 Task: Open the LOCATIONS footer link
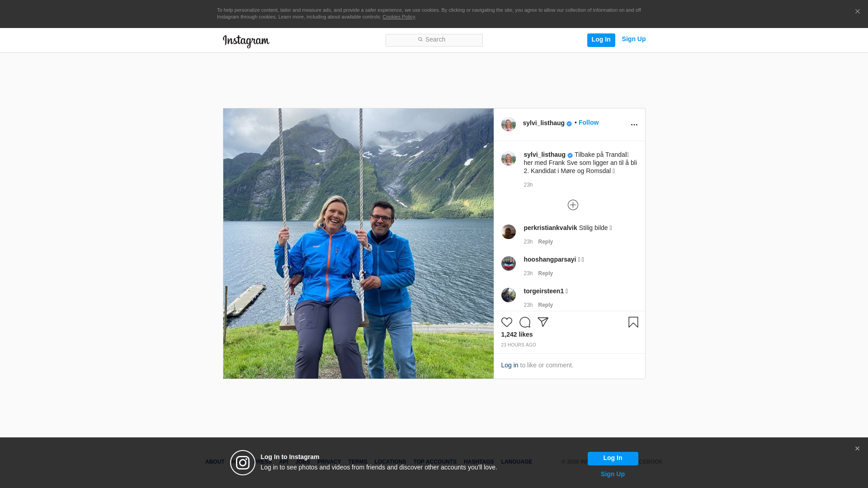390,462
